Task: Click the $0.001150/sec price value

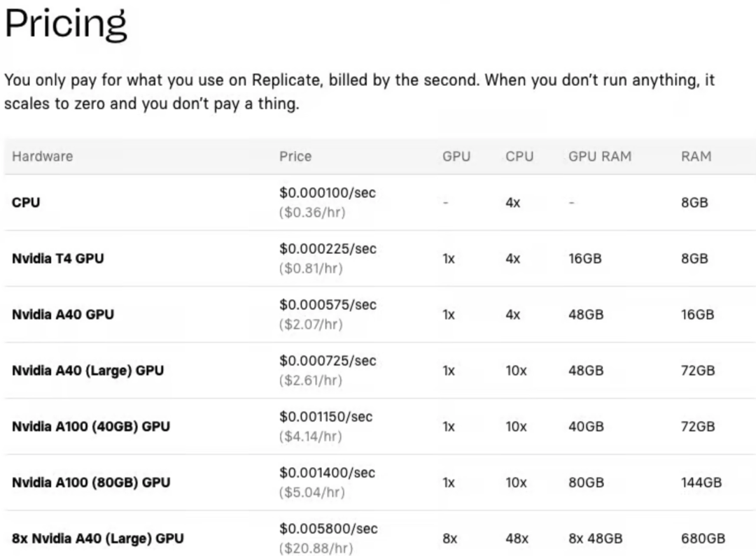Action: pos(325,416)
